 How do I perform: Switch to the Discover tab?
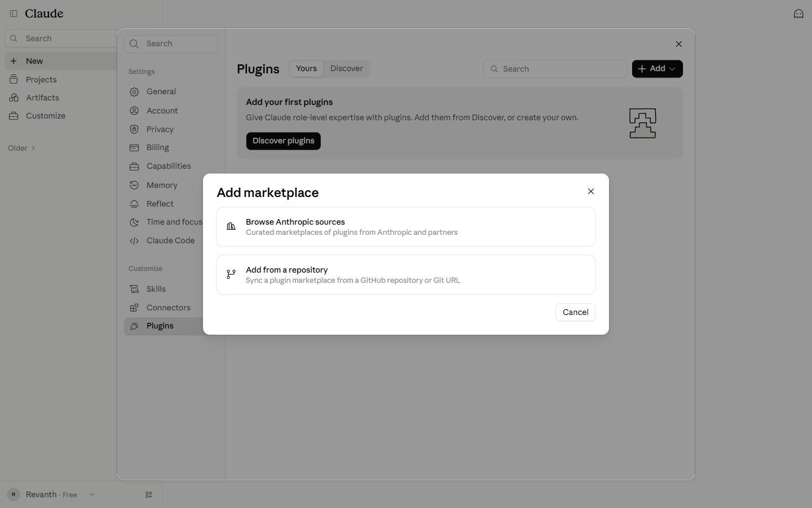pyautogui.click(x=347, y=68)
